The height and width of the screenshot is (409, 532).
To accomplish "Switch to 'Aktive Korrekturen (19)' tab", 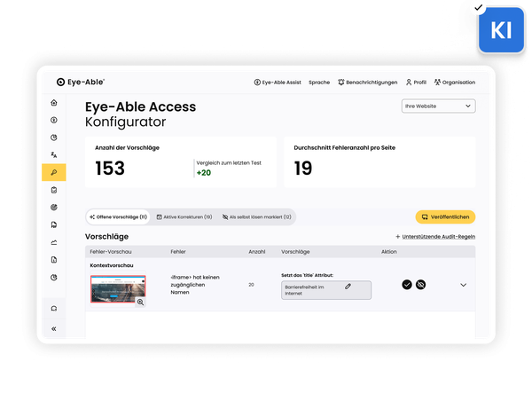I will pyautogui.click(x=184, y=216).
